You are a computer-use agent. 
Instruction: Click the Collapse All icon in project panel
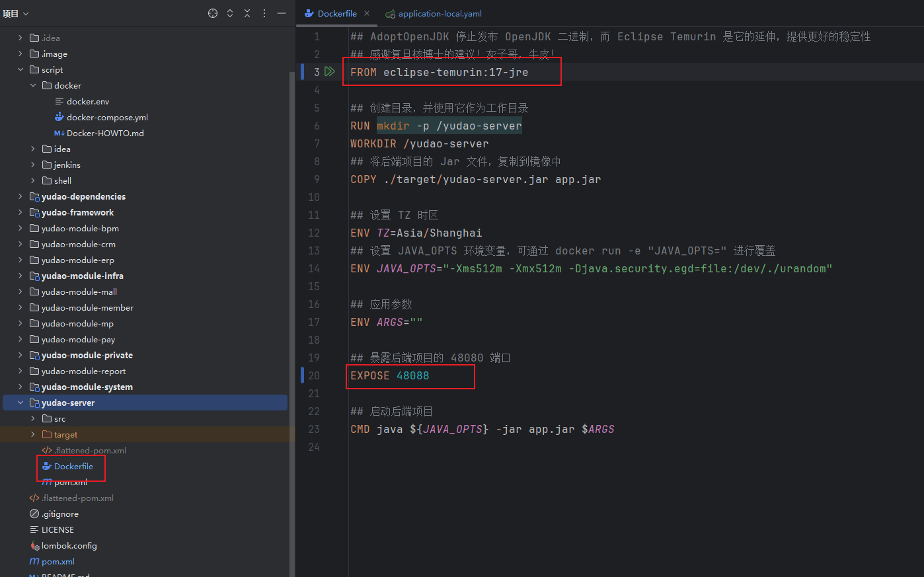[x=247, y=13]
